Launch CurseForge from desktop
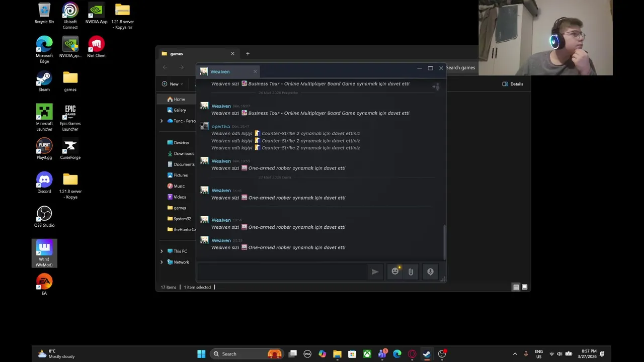This screenshot has width=644, height=362. click(70, 149)
